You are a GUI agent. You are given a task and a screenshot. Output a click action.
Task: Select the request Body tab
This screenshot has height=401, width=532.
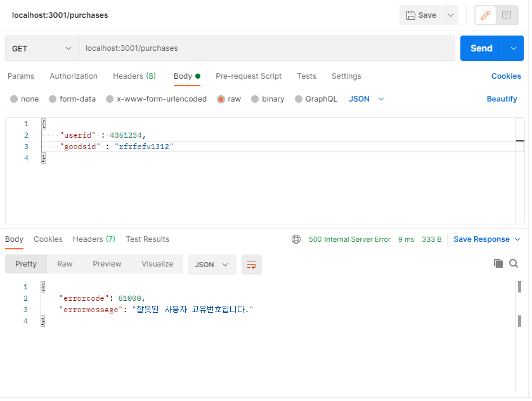(x=187, y=76)
